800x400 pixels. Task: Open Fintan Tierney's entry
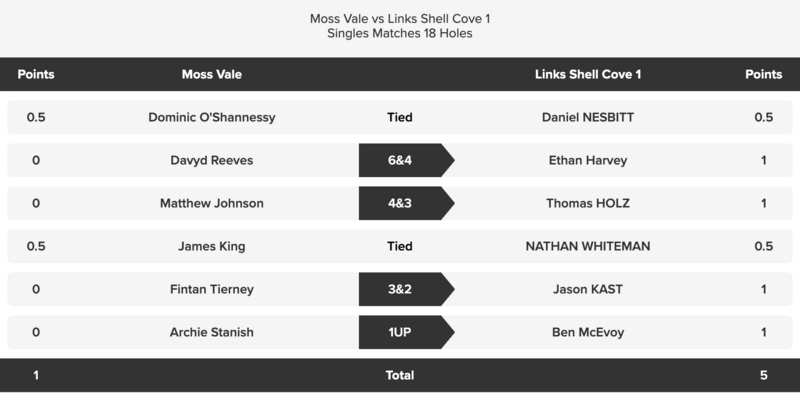point(212,290)
